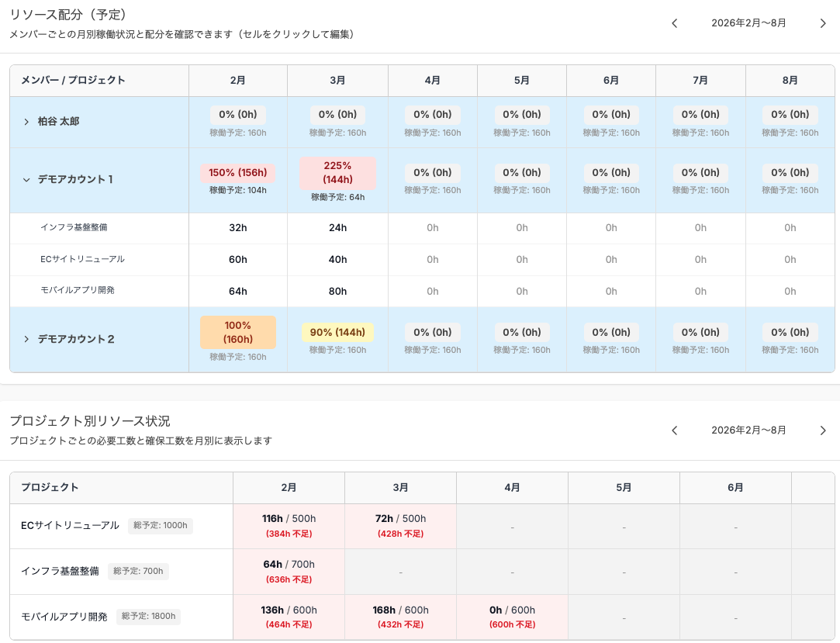Edit インフラ基盤整備 February 32h cell

(x=237, y=228)
